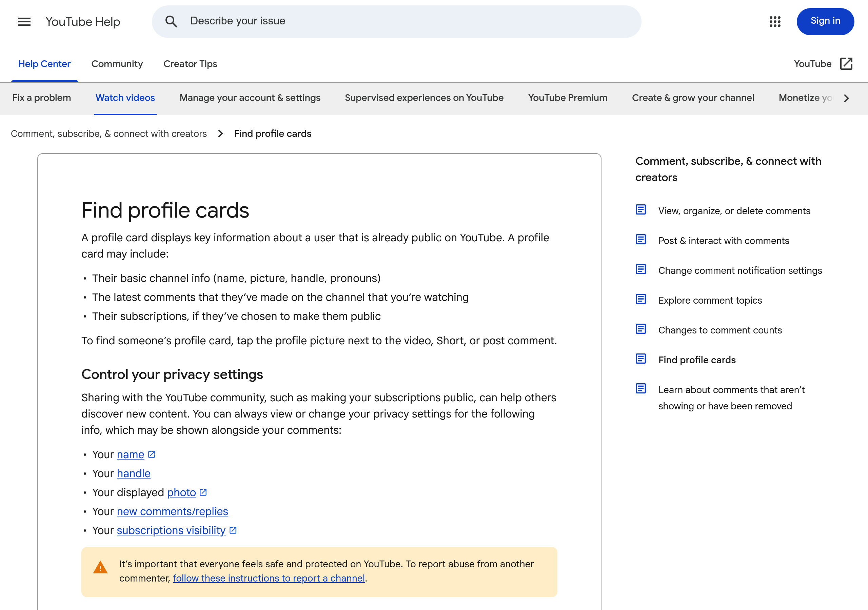Select the Monetize category tab
This screenshot has width=868, height=610.
click(805, 98)
